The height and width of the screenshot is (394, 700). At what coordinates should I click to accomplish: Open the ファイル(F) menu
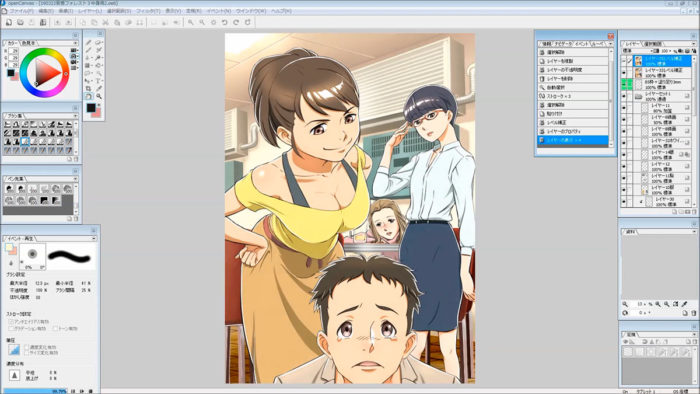21,11
